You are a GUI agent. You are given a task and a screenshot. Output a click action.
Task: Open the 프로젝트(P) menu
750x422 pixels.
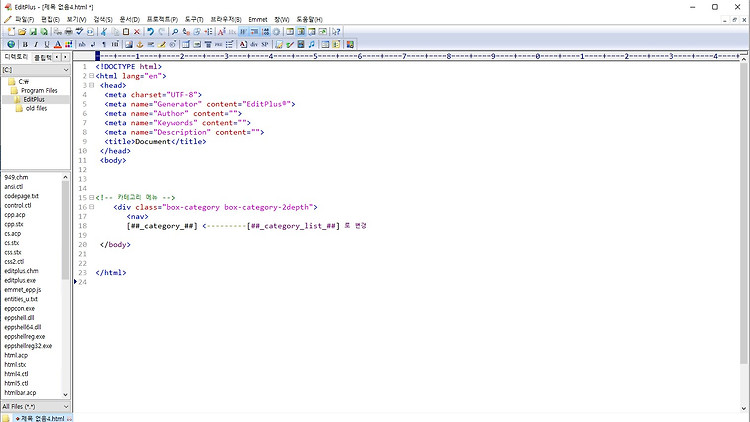coord(162,19)
